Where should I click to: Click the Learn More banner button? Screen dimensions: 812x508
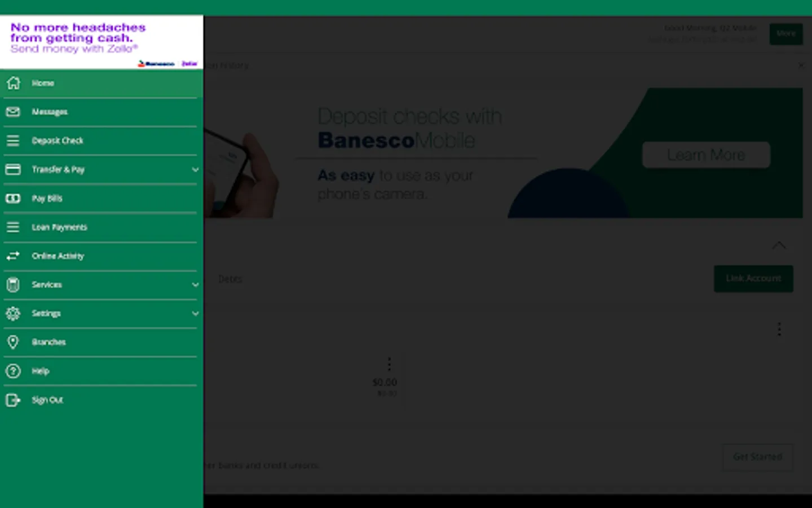click(x=706, y=155)
